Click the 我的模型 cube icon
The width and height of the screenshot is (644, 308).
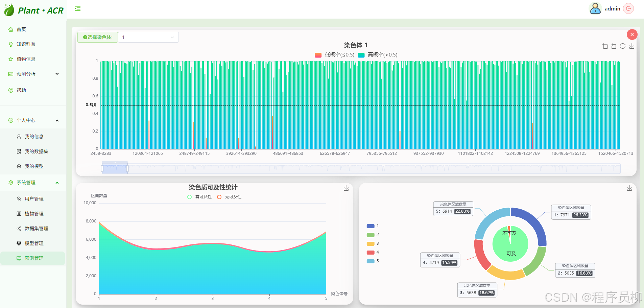pyautogui.click(x=19, y=166)
